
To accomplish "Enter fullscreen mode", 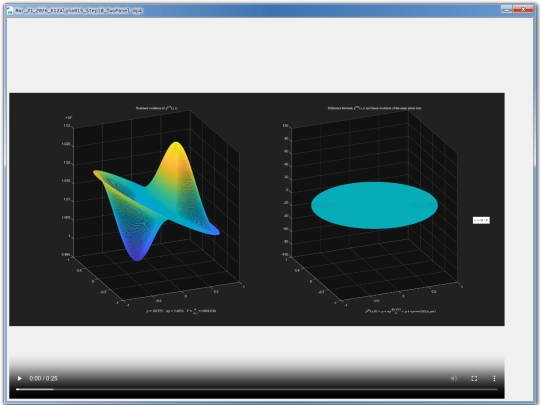I will click(474, 378).
